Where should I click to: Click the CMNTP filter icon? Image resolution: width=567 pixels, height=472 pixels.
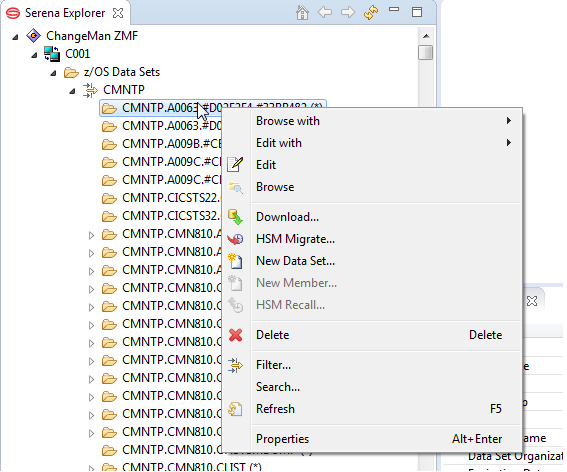coord(90,90)
